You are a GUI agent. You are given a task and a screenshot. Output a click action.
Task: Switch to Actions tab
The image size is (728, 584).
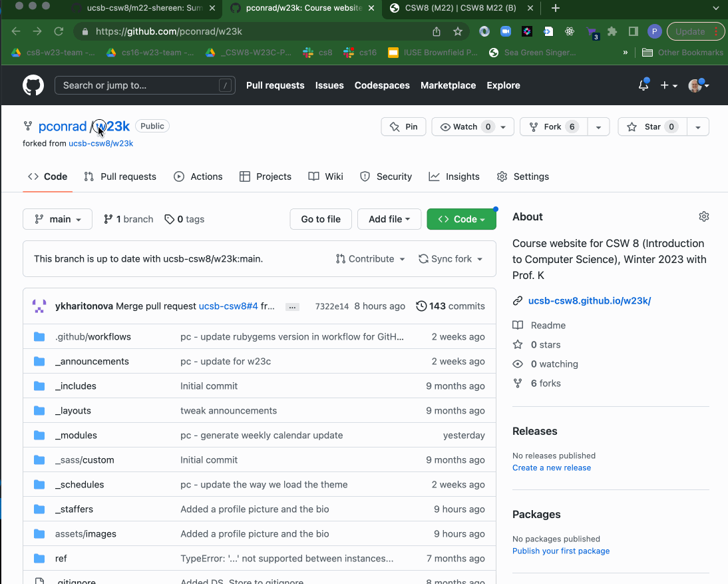pos(198,176)
